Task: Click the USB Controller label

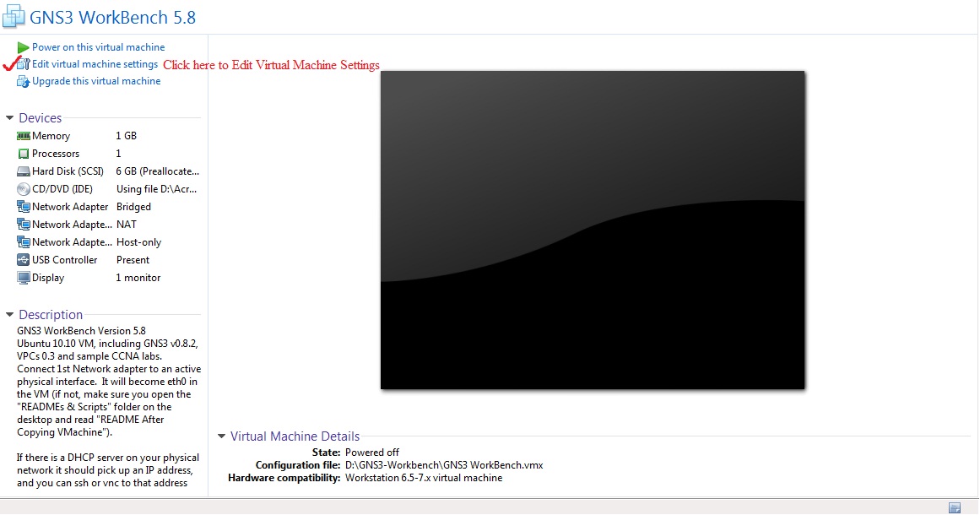Action: (x=64, y=260)
